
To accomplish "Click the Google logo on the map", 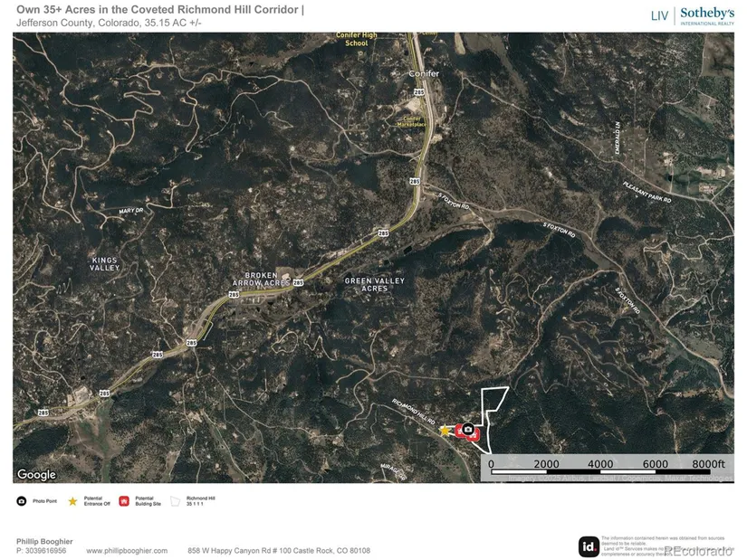I will [x=36, y=475].
